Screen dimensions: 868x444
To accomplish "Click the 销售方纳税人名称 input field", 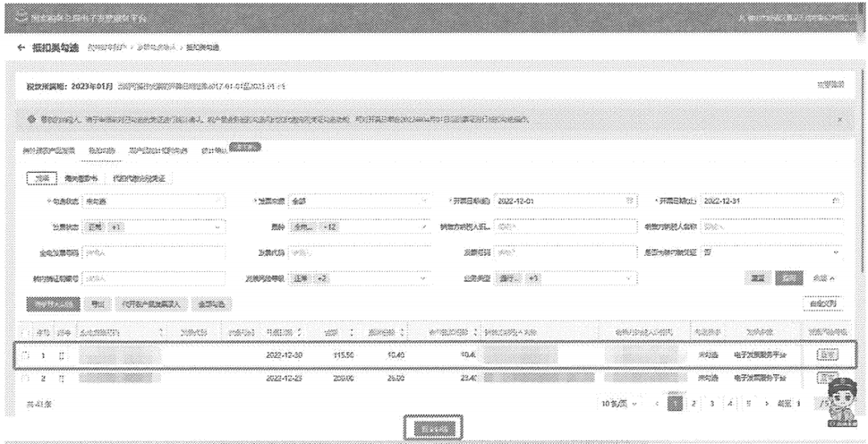I will [x=772, y=227].
